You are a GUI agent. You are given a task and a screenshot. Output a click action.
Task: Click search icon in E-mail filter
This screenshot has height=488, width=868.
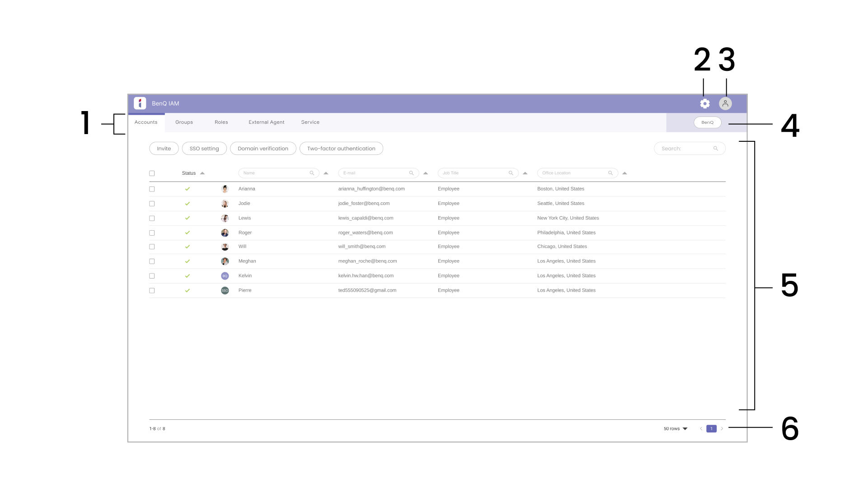411,173
